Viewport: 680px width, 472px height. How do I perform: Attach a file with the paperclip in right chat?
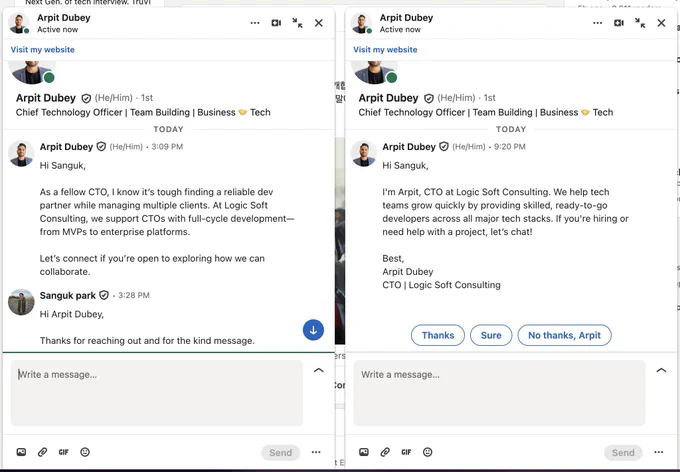pos(385,452)
